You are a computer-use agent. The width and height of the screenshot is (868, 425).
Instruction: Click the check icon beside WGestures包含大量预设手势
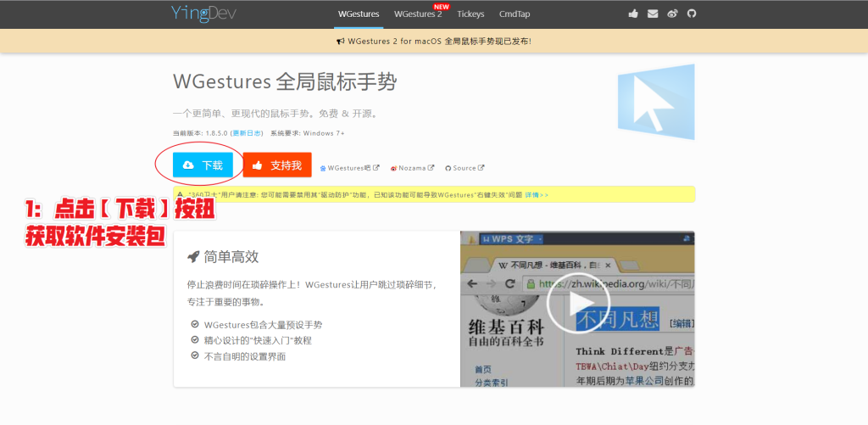(195, 324)
